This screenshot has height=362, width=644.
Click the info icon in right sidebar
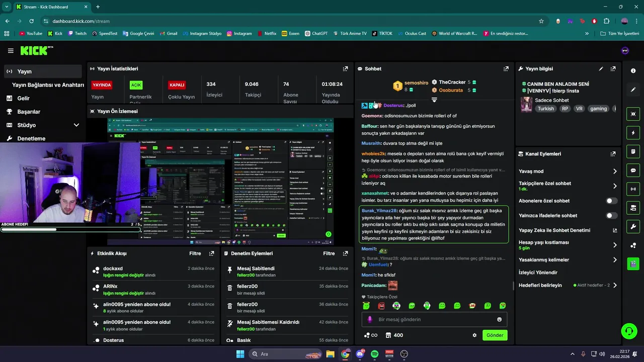tap(633, 71)
